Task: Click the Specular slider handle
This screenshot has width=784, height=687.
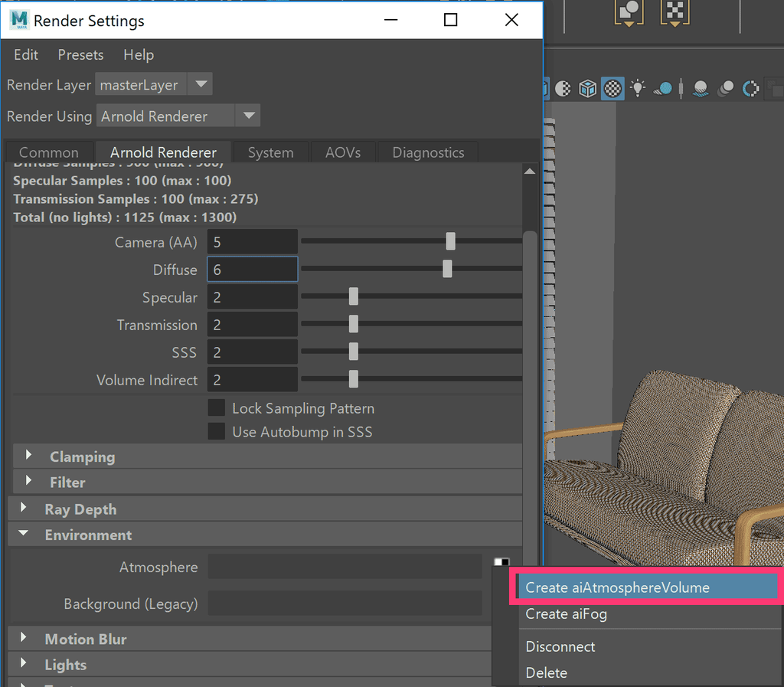Action: pos(354,296)
